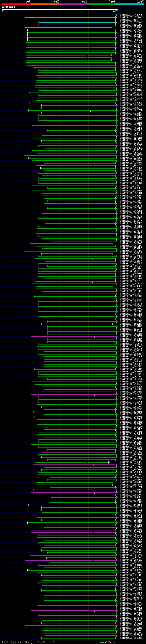Select the UniRef100_B8ATH4 label
Image resolution: width=146 pixels, height=644 pixels.
click(x=131, y=60)
